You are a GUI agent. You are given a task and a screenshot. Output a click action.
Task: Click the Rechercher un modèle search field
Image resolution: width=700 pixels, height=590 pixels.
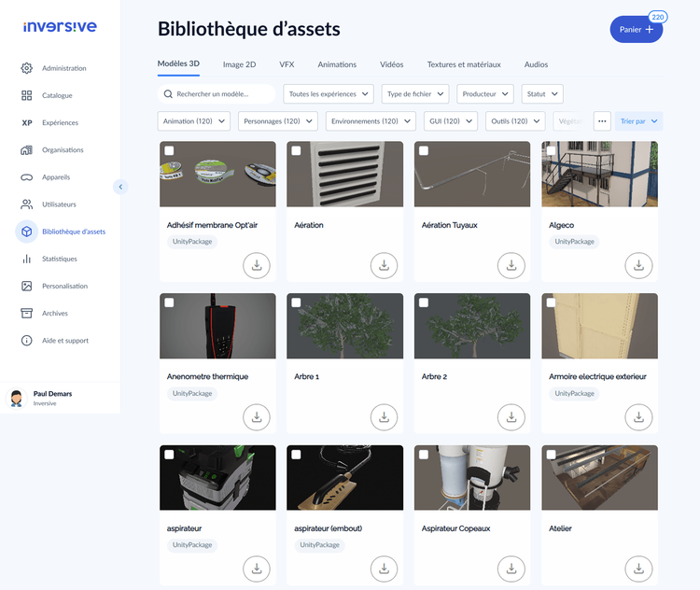[x=217, y=94]
